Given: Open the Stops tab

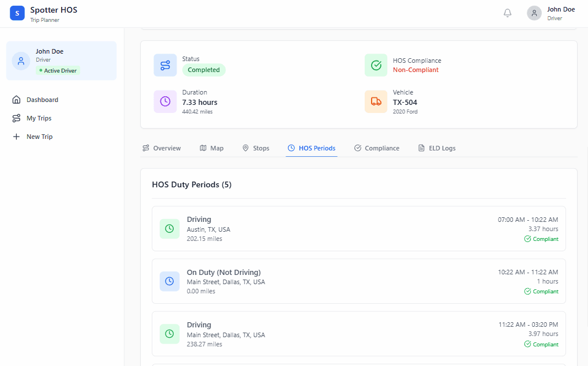Looking at the screenshot, I should 256,148.
